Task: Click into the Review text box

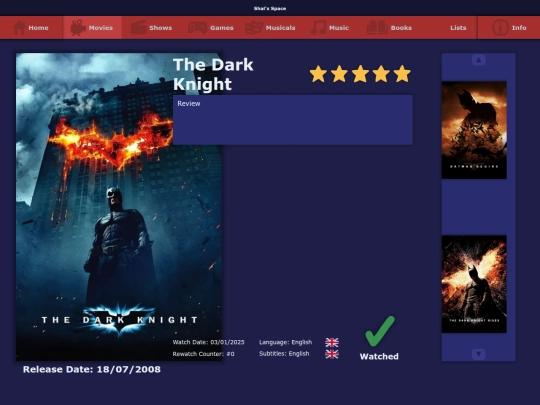Action: click(x=293, y=120)
